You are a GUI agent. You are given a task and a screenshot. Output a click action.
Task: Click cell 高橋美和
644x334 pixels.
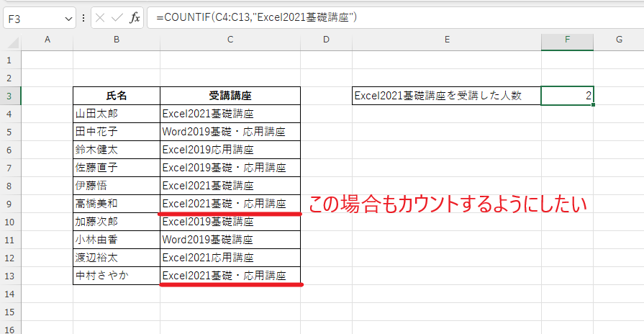tap(117, 204)
